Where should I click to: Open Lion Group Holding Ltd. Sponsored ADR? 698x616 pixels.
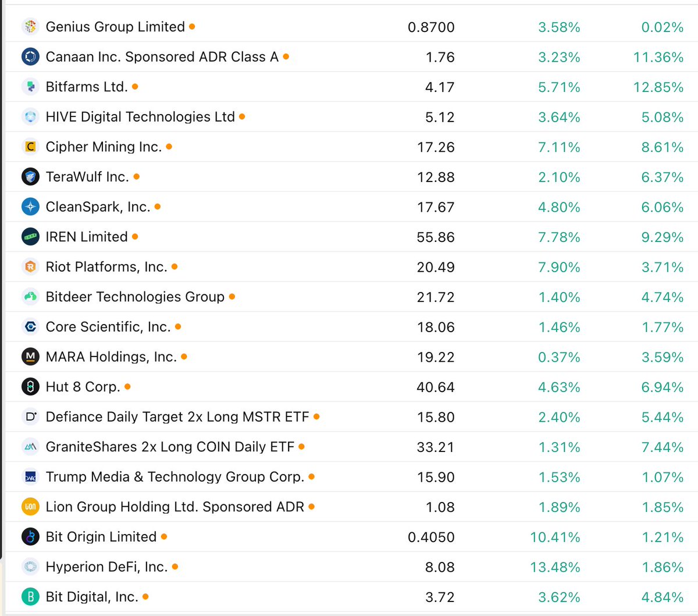[175, 507]
